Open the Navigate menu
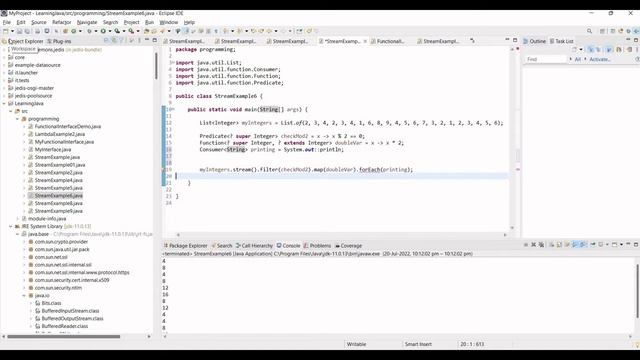This screenshot has height=360, width=640. 87,22
